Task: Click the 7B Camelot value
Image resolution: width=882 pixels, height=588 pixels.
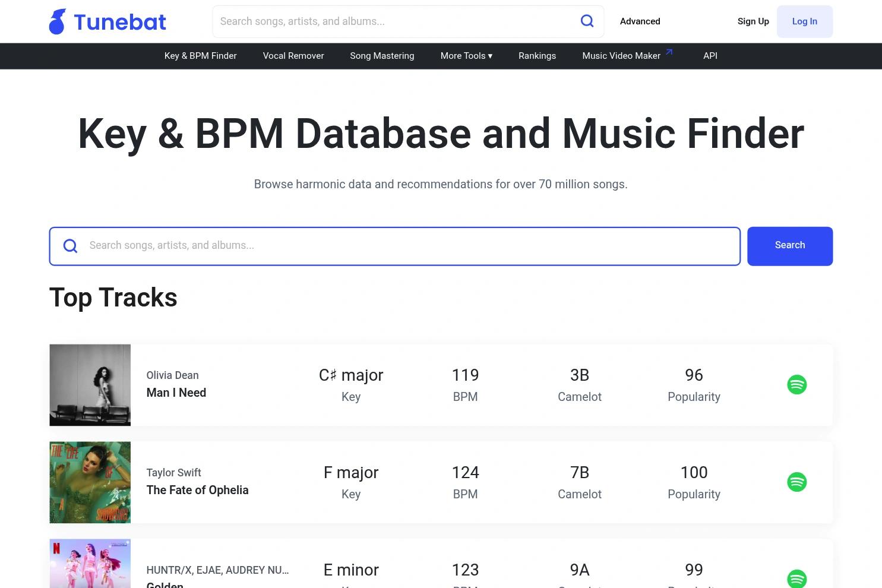Action: (580, 473)
